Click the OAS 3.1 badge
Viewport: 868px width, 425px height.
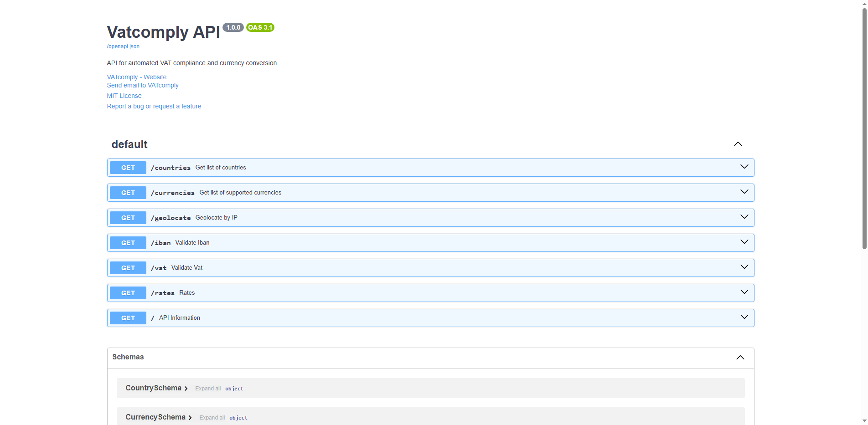point(260,27)
